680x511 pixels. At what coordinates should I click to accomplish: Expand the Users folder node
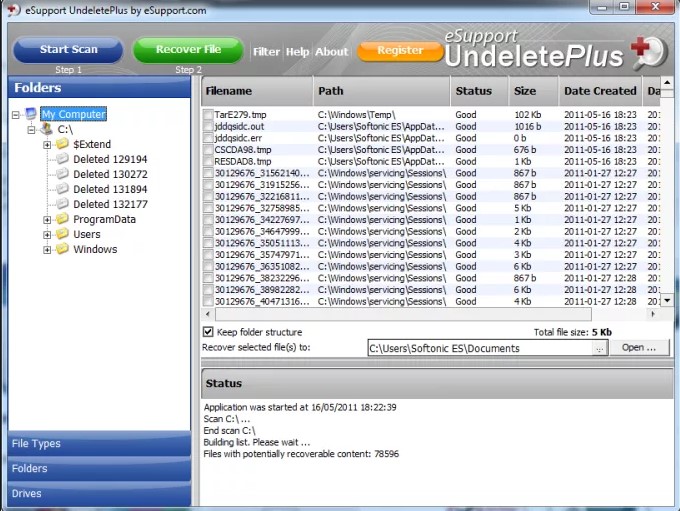coord(47,235)
